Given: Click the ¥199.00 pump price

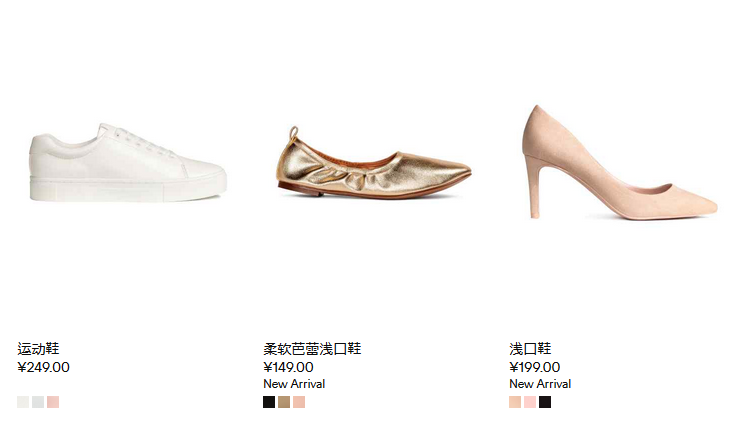Looking at the screenshot, I should click(534, 367).
